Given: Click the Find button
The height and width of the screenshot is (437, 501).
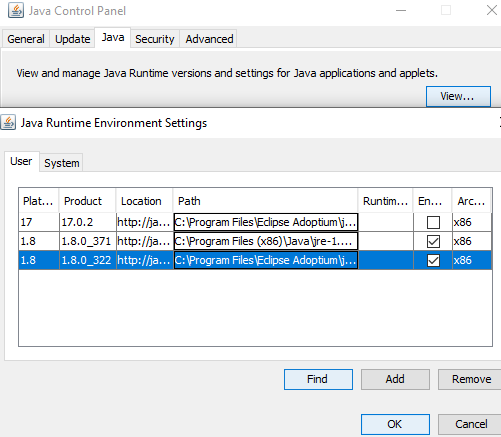Looking at the screenshot, I should [x=318, y=379].
